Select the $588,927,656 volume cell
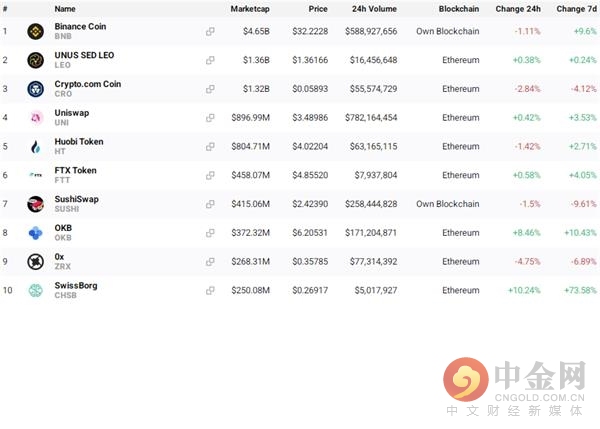 tap(371, 31)
